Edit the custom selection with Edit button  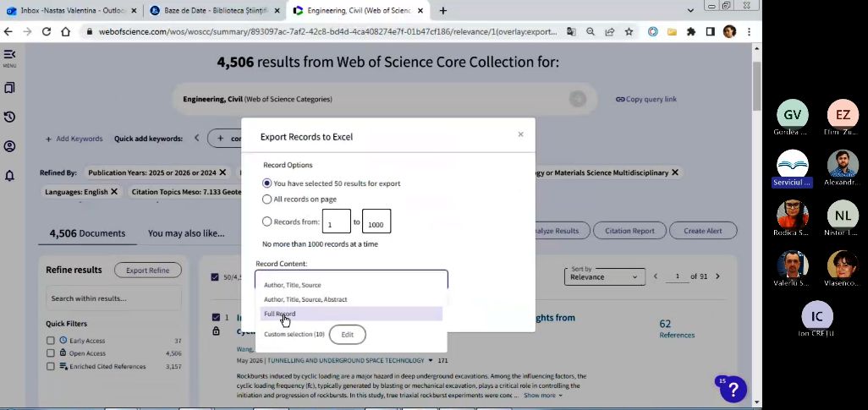pyautogui.click(x=347, y=335)
